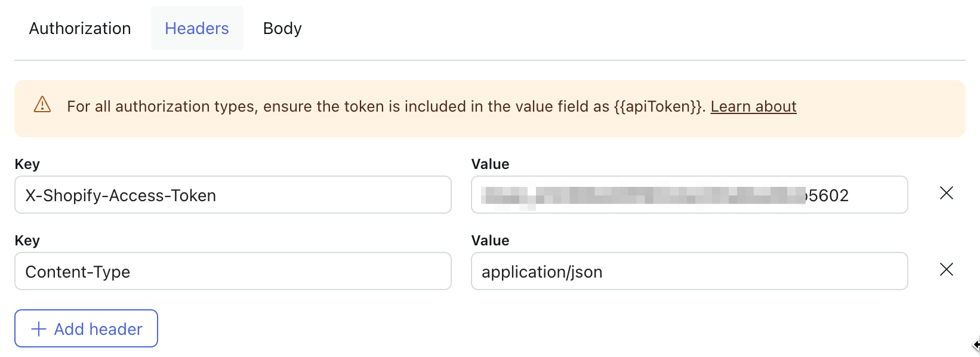Focus the X-Shopify-Access-Token key field
The height and width of the screenshot is (357, 980).
pos(233,195)
